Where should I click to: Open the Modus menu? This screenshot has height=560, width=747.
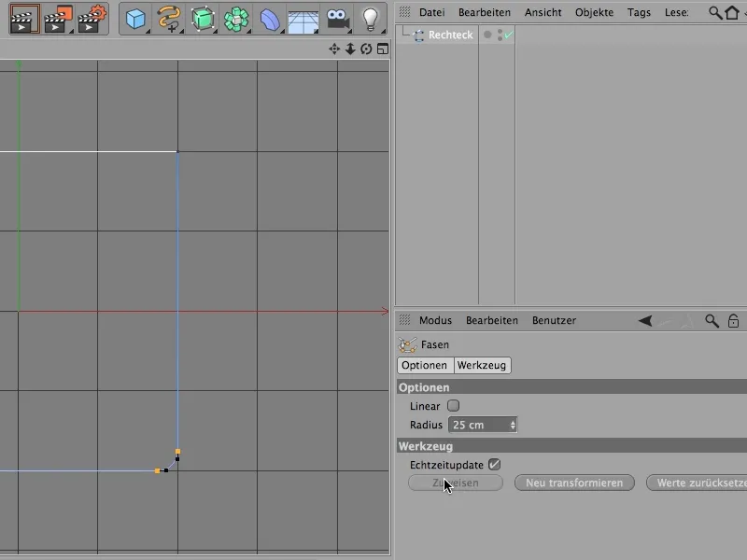click(435, 320)
